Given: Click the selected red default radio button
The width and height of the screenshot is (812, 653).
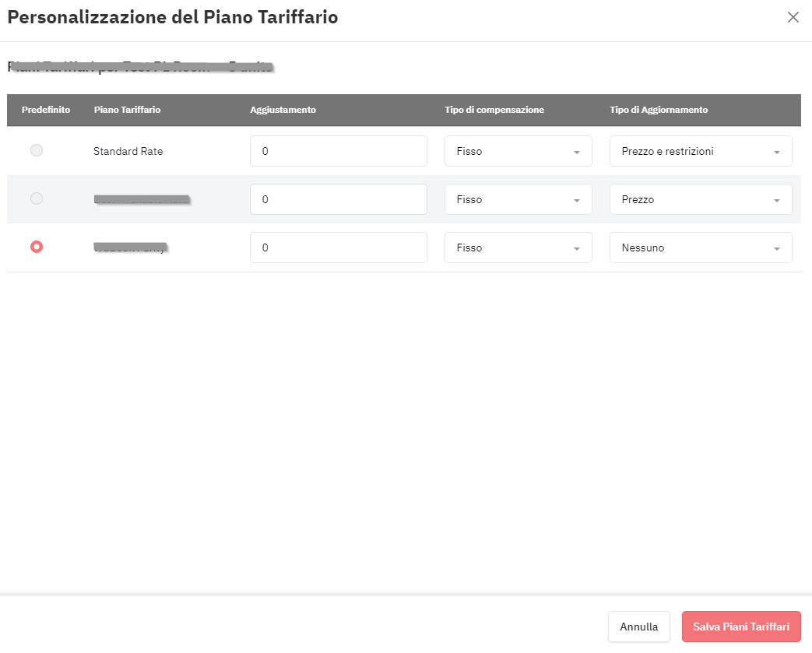Looking at the screenshot, I should (37, 247).
